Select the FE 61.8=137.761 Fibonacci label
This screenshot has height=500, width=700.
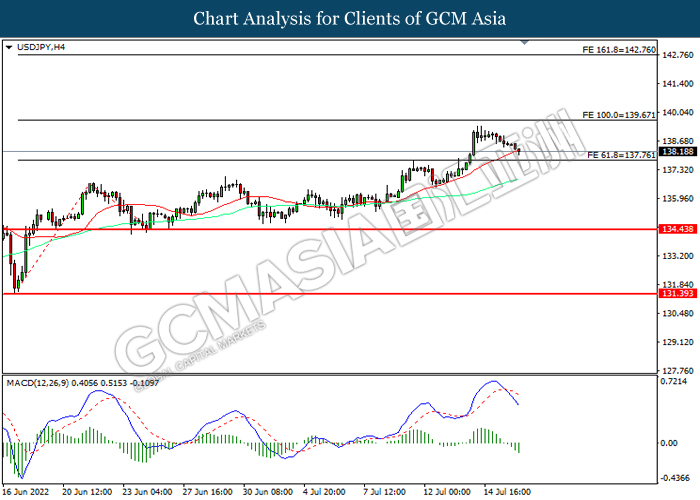point(621,155)
